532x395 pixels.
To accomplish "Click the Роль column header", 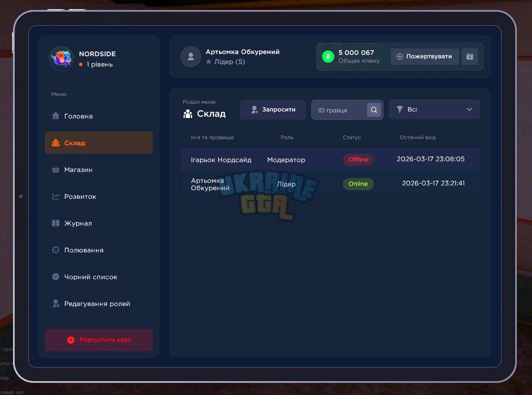I will (287, 137).
